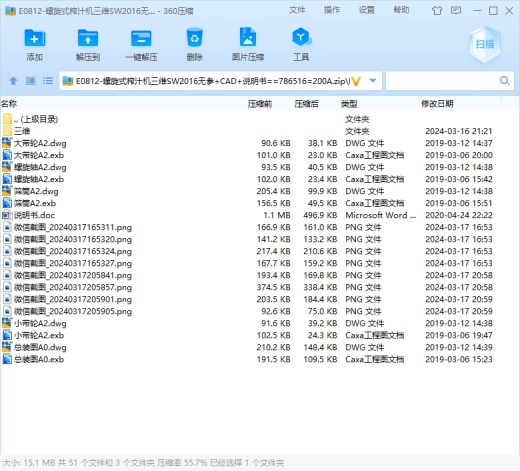Open the 图片压缩 image compress tool
The height and width of the screenshot is (471, 520).
pyautogui.click(x=248, y=37)
